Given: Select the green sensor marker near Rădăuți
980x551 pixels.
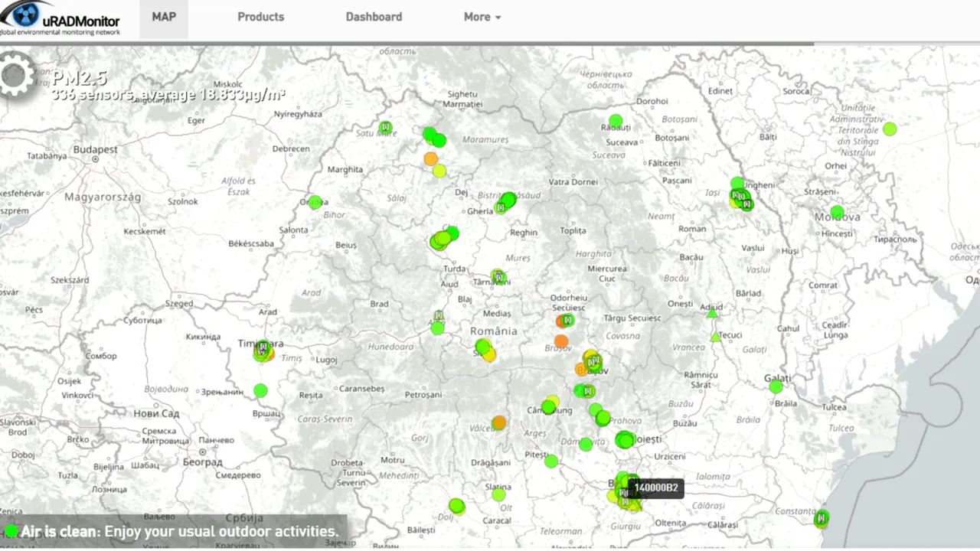Looking at the screenshot, I should 616,121.
